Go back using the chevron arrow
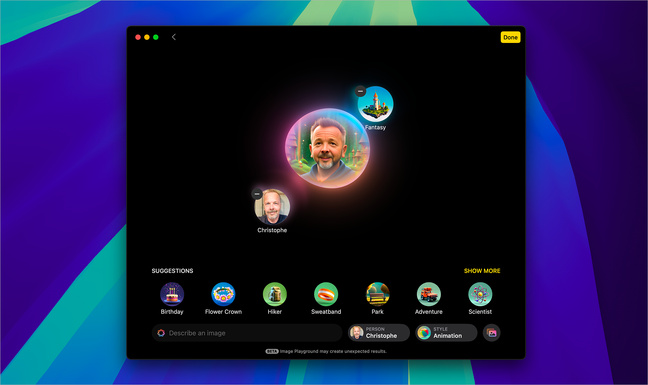 click(x=174, y=37)
